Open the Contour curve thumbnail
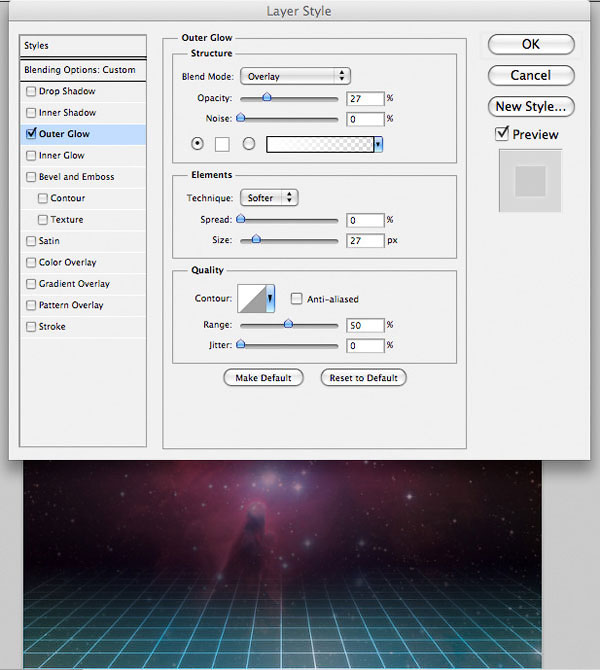This screenshot has width=600, height=670. [x=252, y=298]
